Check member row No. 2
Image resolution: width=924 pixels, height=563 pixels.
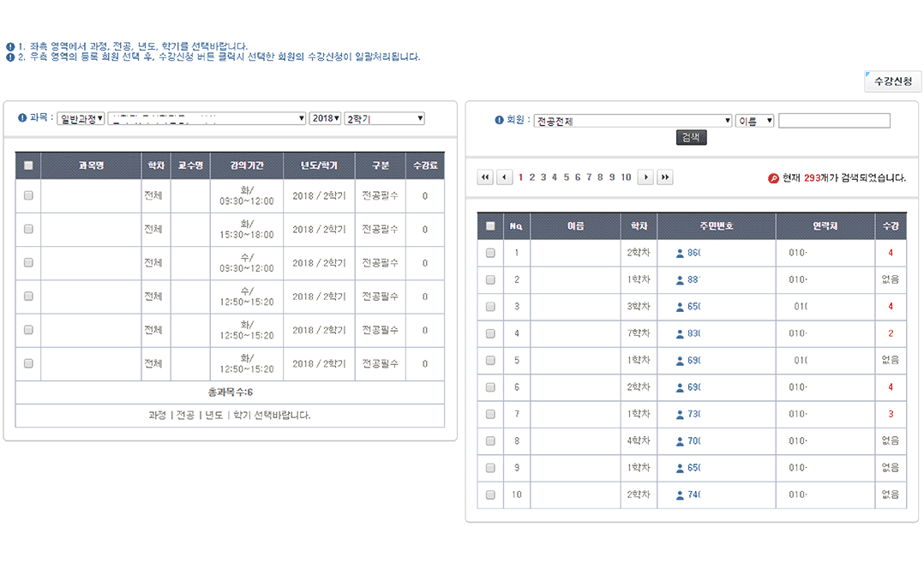click(490, 279)
